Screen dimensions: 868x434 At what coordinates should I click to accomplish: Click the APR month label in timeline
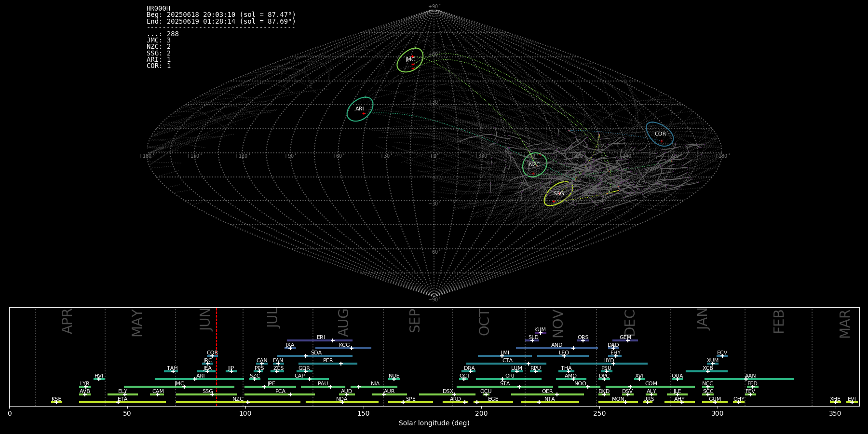[68, 321]
